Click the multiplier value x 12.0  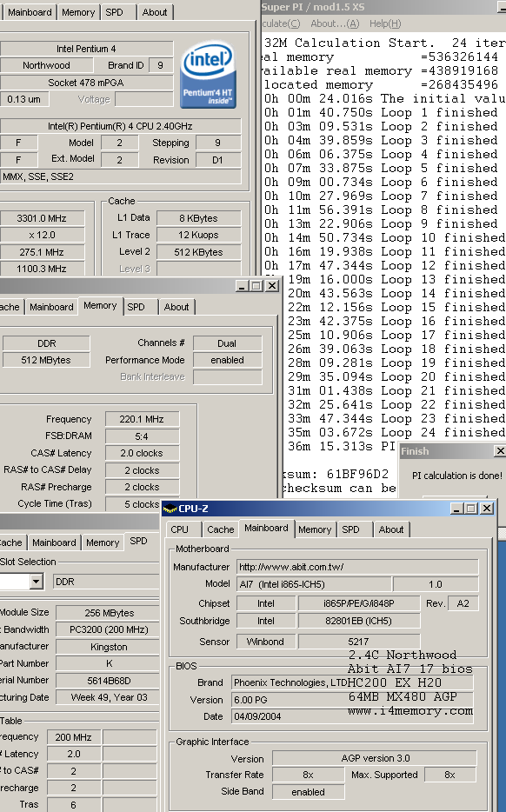[42, 235]
